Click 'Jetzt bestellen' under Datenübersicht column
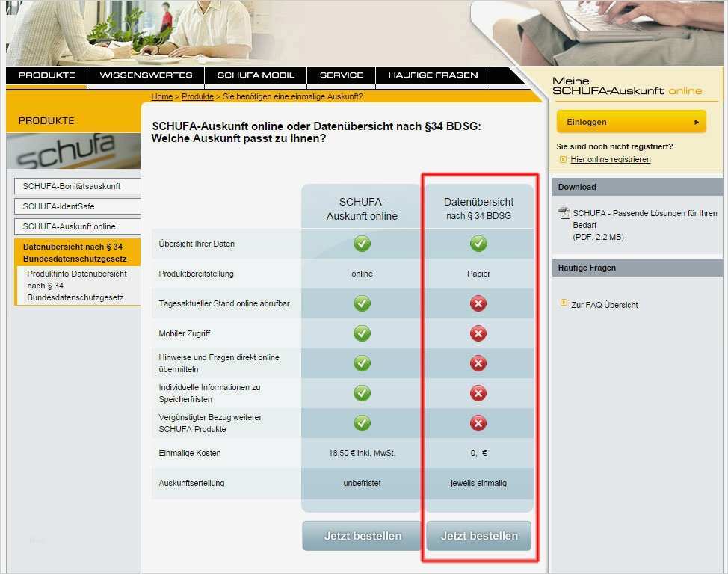This screenshot has height=574, width=728. [479, 535]
